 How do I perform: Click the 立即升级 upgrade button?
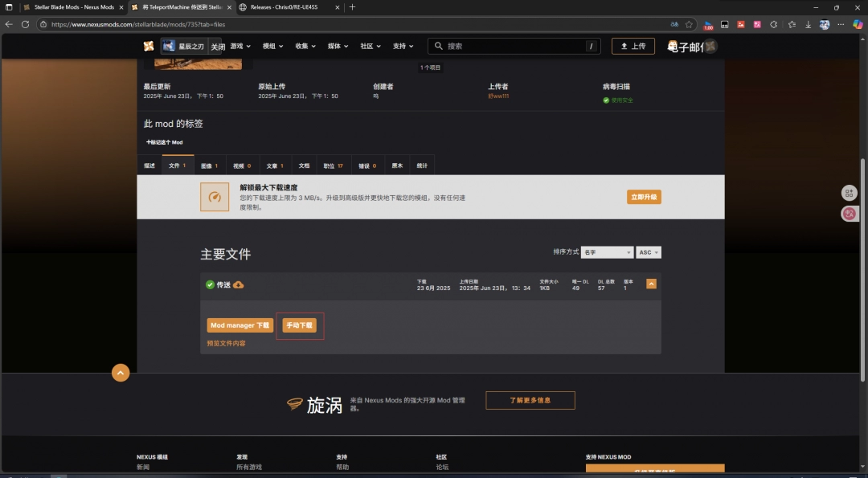(x=643, y=196)
